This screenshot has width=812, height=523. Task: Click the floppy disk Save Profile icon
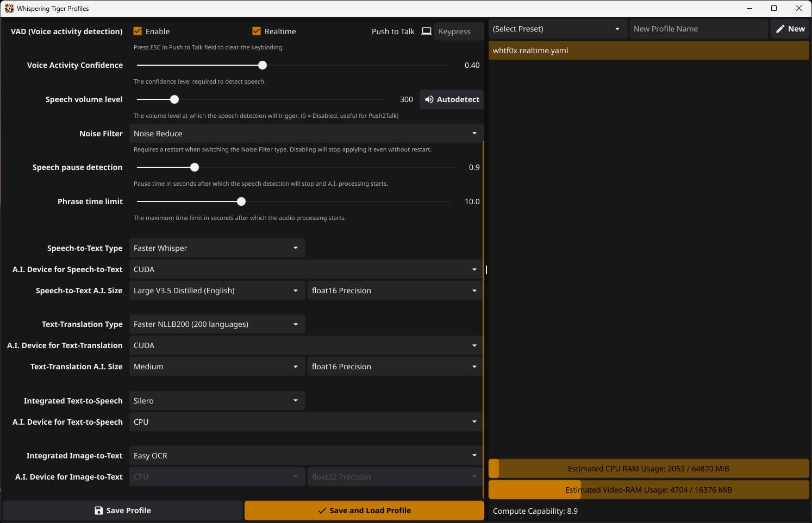(x=98, y=511)
